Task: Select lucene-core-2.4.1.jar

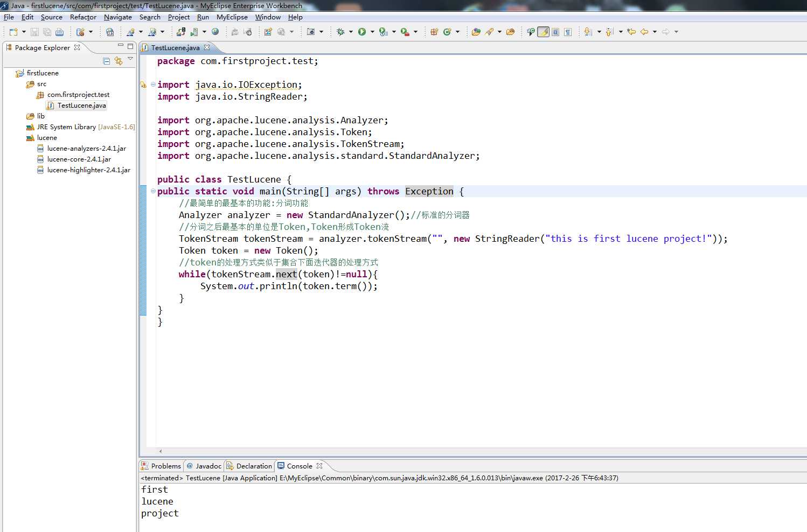Action: [x=79, y=159]
